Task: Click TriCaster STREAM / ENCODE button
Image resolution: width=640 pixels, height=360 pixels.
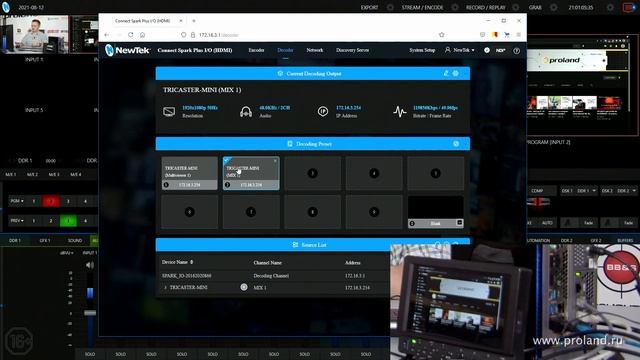Action: (x=422, y=7)
